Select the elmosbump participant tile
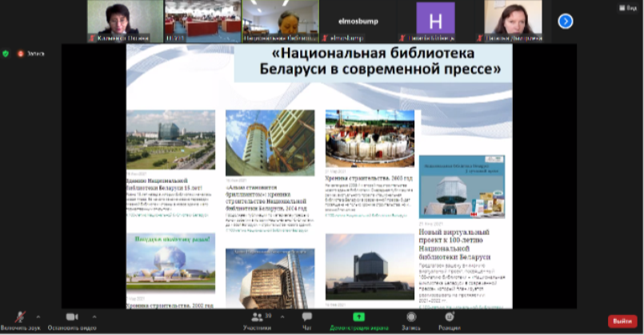Image resolution: width=644 pixels, height=335 pixels. [353, 20]
